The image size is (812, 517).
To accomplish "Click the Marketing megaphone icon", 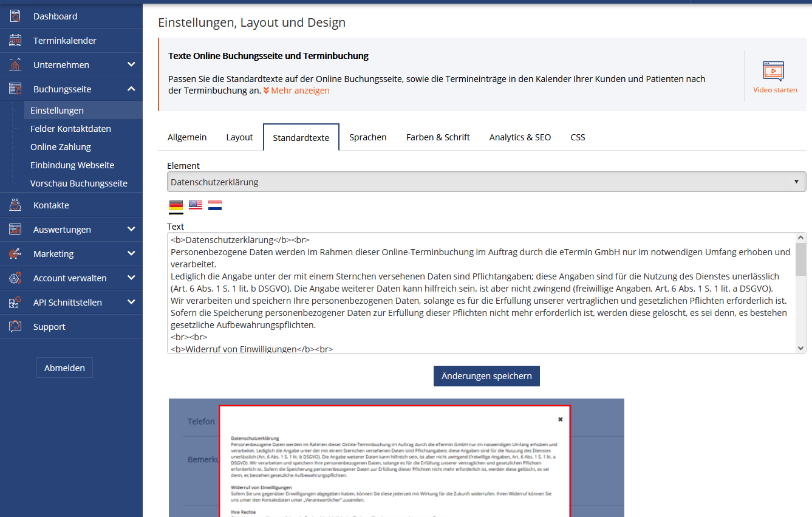I will click(x=15, y=254).
